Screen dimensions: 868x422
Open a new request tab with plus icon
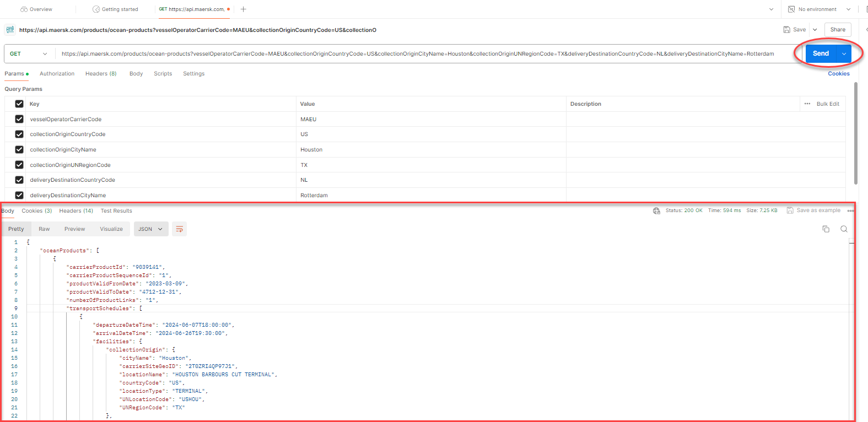tap(243, 9)
